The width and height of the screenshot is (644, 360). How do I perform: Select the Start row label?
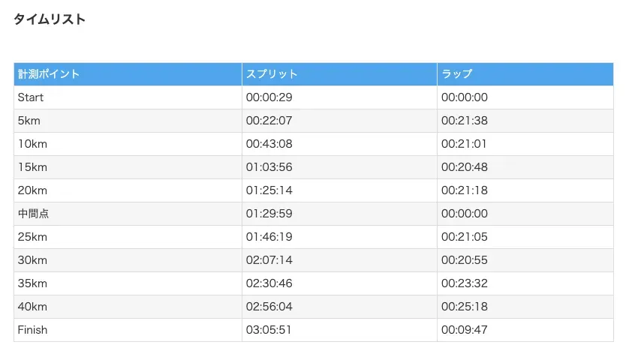point(31,97)
